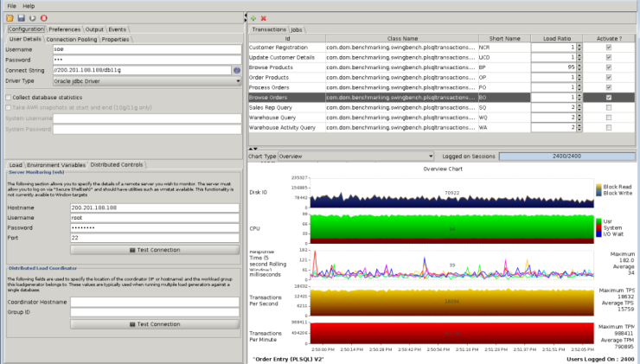The width and height of the screenshot is (640, 364).
Task: Enable Activate checkbox for Sales Rep Query
Action: click(x=609, y=108)
